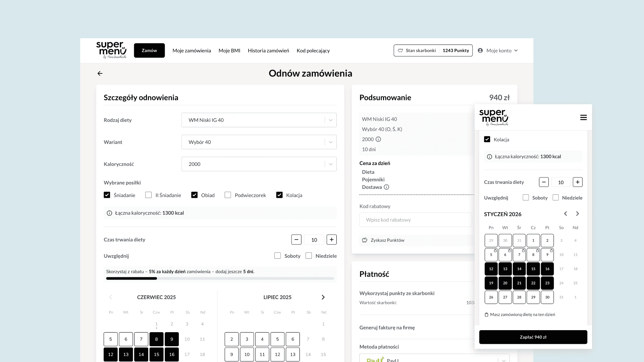Expand the Kaloryczność dropdown
The width and height of the screenshot is (644, 362).
pyautogui.click(x=259, y=164)
